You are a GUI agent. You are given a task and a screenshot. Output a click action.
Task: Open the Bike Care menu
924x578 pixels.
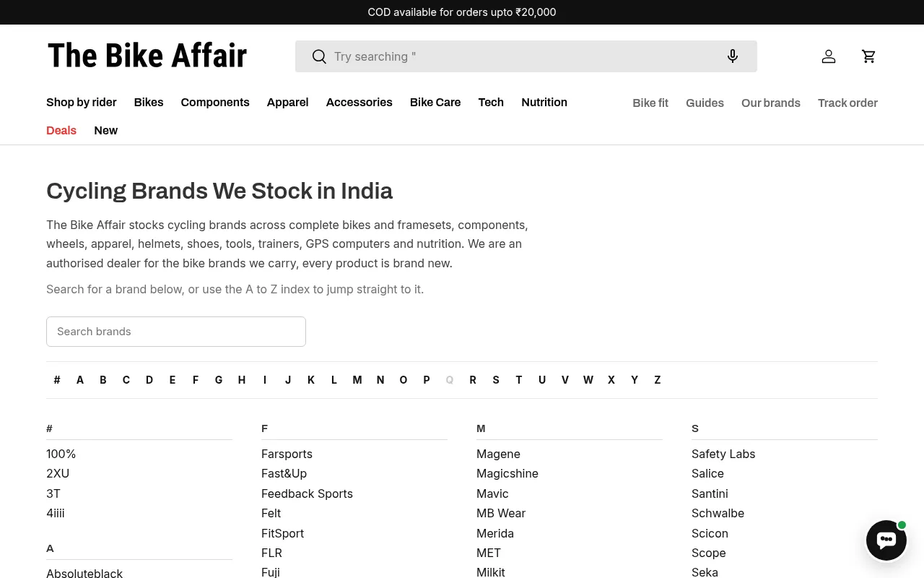[435, 103]
